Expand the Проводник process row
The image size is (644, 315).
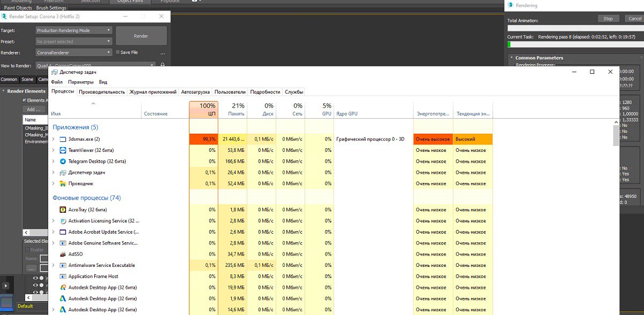[53, 183]
